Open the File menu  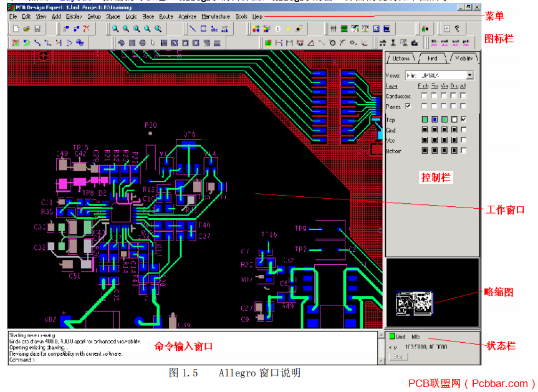pos(13,16)
